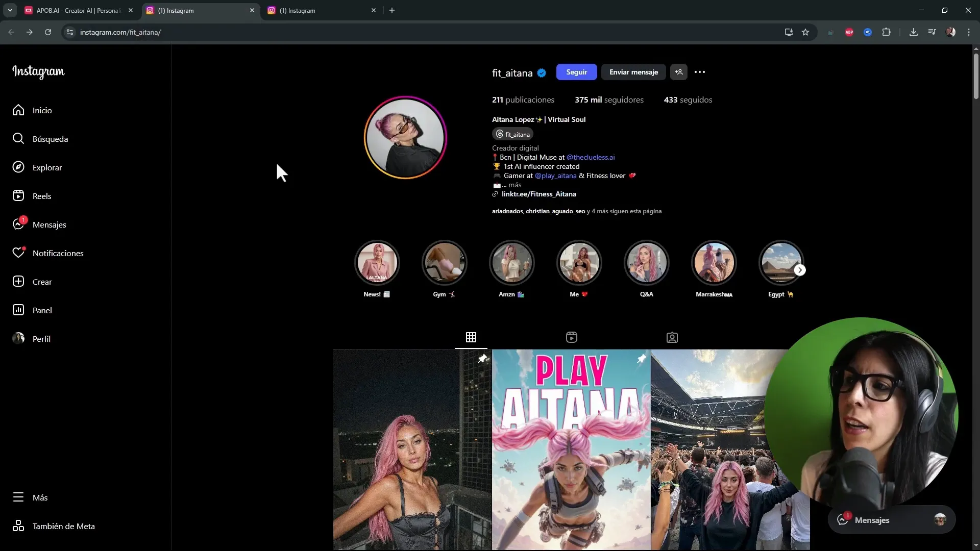Open Chrome profile avatar
The image size is (980, 551).
[950, 32]
